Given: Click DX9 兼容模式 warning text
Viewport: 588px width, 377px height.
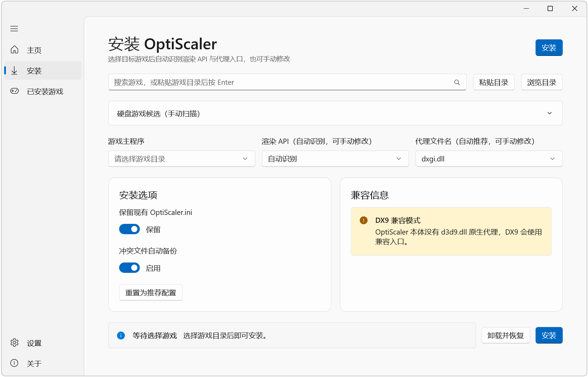Looking at the screenshot, I should pos(398,220).
